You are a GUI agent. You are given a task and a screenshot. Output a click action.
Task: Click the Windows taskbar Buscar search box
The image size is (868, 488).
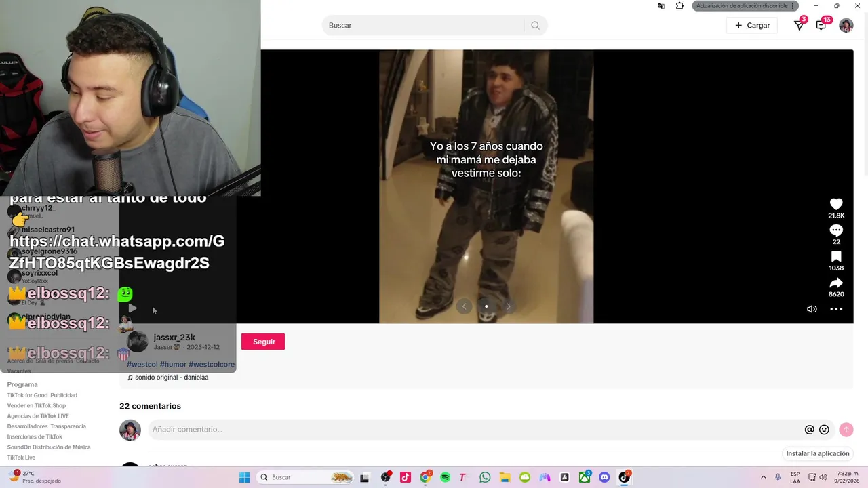click(x=307, y=477)
